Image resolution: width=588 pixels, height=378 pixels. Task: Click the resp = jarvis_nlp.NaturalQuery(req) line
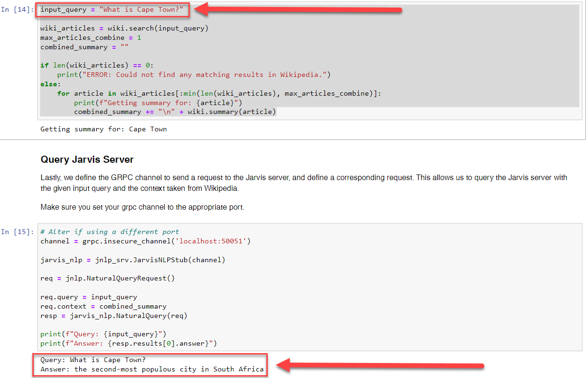coord(114,316)
